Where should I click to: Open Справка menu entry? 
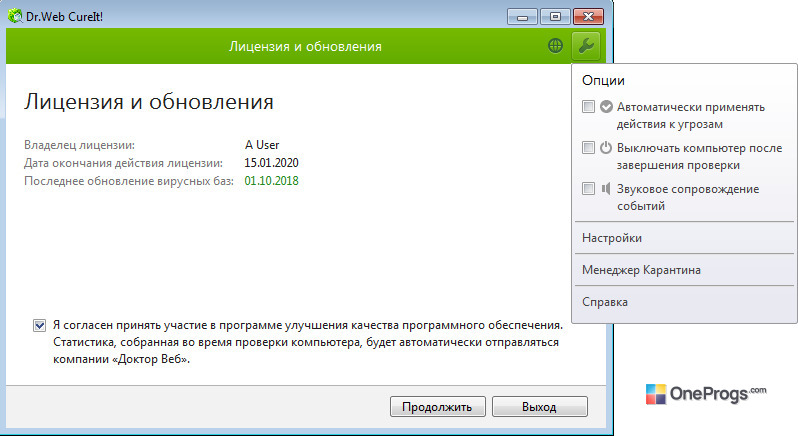coord(685,302)
